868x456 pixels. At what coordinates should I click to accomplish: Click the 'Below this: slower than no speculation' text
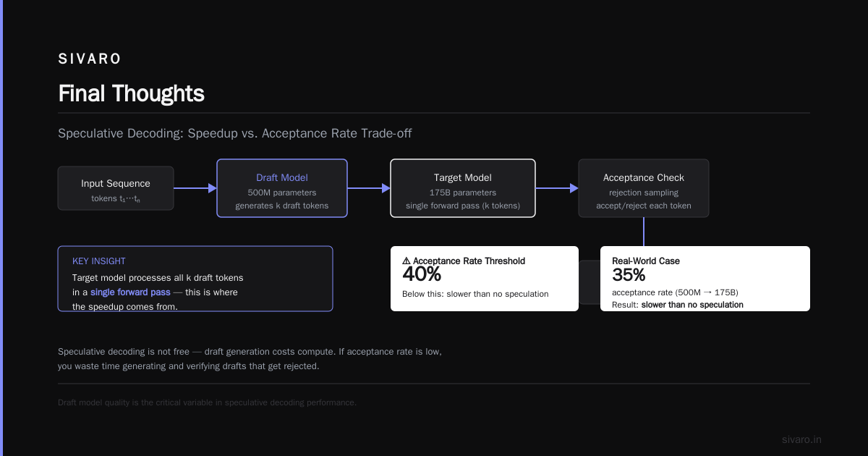(x=475, y=294)
